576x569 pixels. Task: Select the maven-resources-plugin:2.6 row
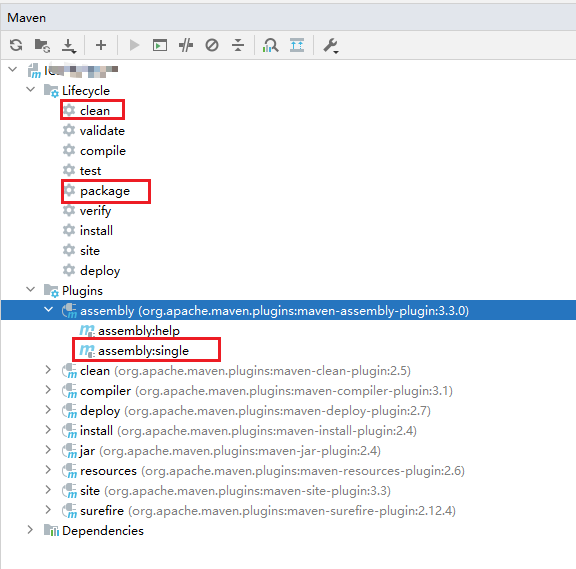[288, 471]
